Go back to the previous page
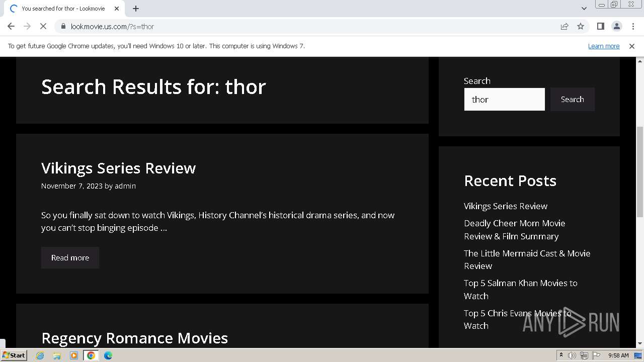Image resolution: width=644 pixels, height=362 pixels. (11, 26)
